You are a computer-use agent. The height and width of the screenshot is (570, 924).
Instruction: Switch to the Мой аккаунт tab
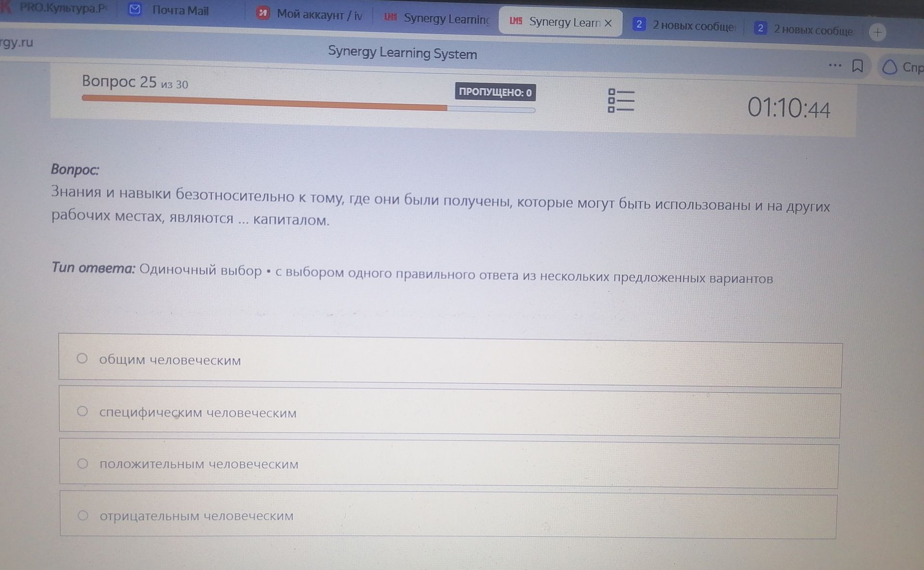pyautogui.click(x=310, y=14)
